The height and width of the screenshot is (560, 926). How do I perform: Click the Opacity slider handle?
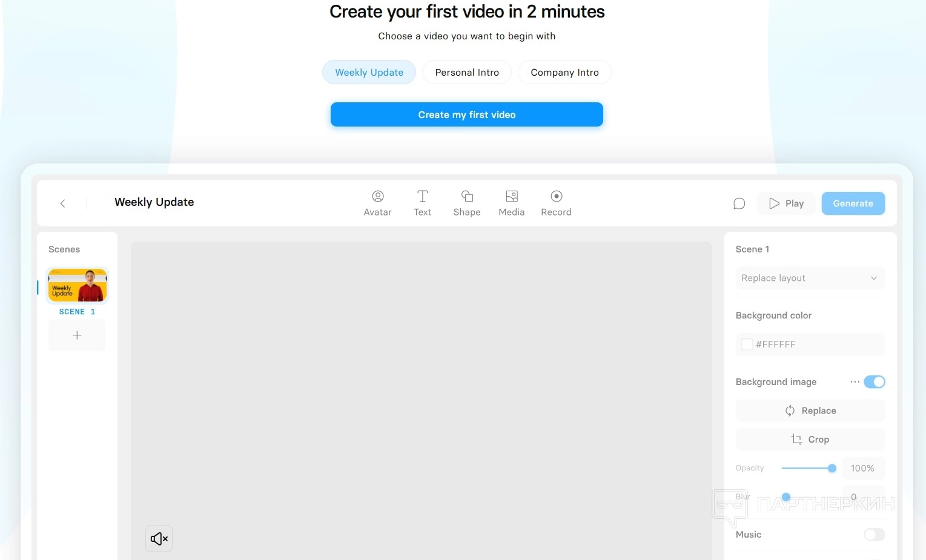click(832, 468)
